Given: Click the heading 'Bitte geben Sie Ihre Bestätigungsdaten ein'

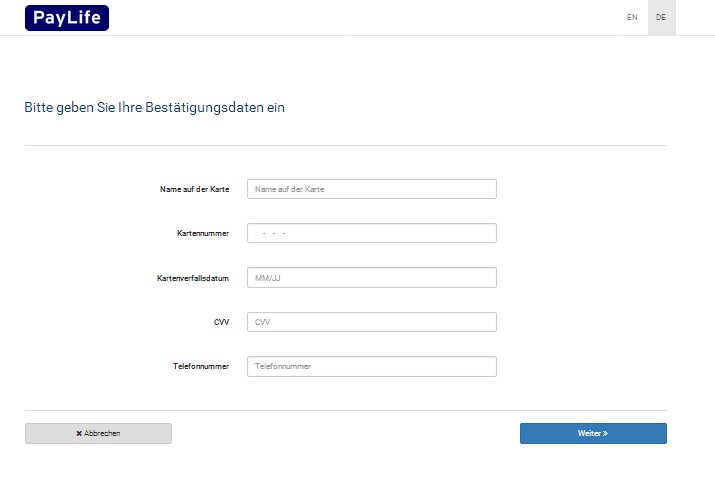Looking at the screenshot, I should (x=155, y=108).
